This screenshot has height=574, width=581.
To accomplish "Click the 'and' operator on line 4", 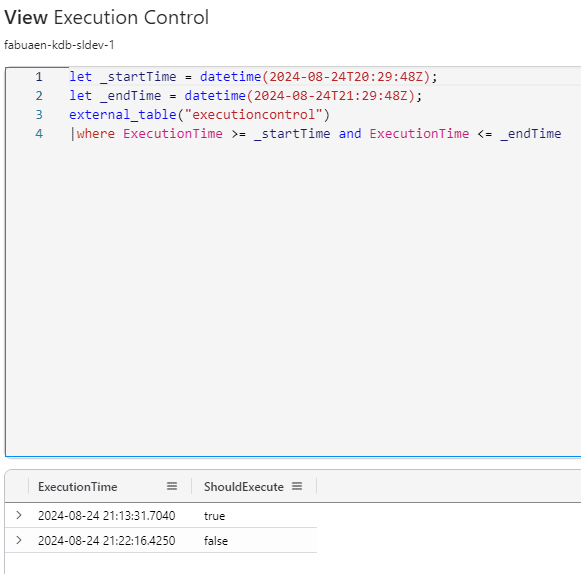I will 350,133.
